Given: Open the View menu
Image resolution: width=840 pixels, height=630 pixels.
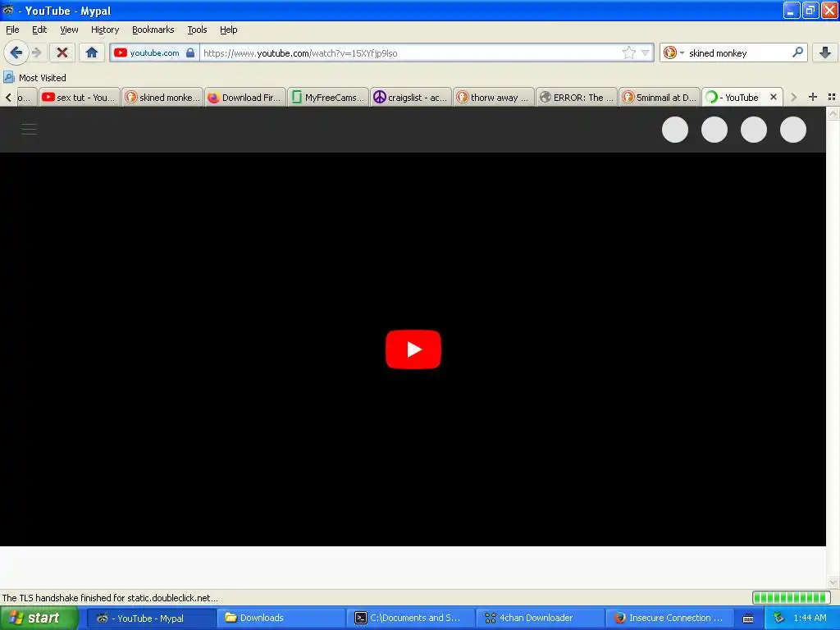Looking at the screenshot, I should pyautogui.click(x=69, y=30).
